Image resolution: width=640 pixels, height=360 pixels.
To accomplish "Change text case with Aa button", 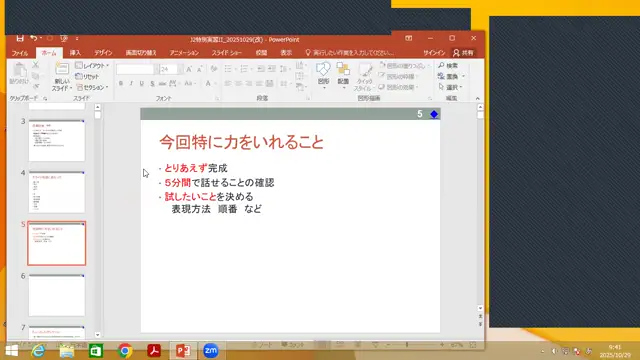I will [189, 83].
